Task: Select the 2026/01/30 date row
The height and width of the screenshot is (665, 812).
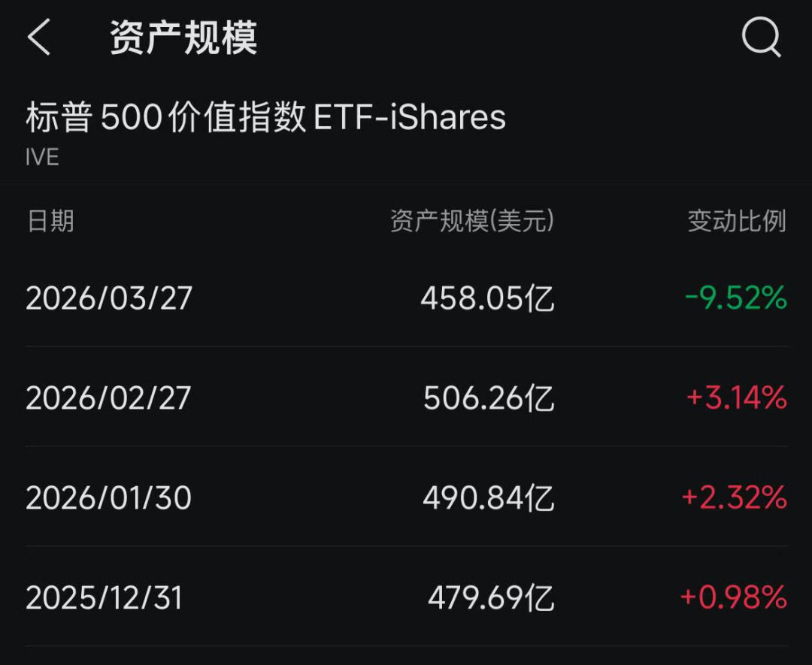Action: (x=109, y=497)
